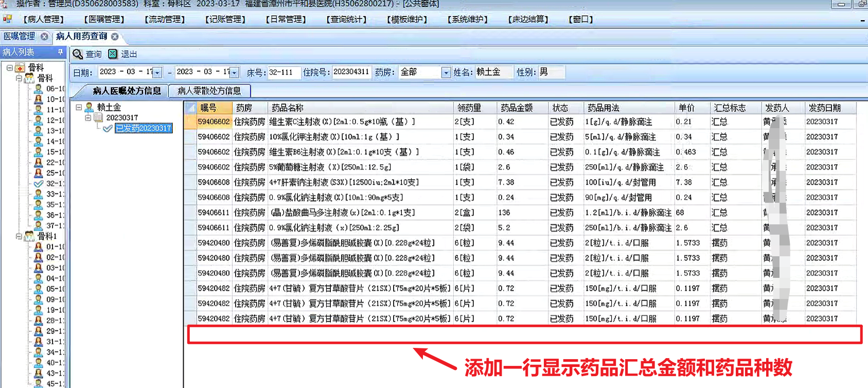Image resolution: width=868 pixels, height=388 pixels.
Task: Open the 【查询统计】 menu
Action: (347, 20)
